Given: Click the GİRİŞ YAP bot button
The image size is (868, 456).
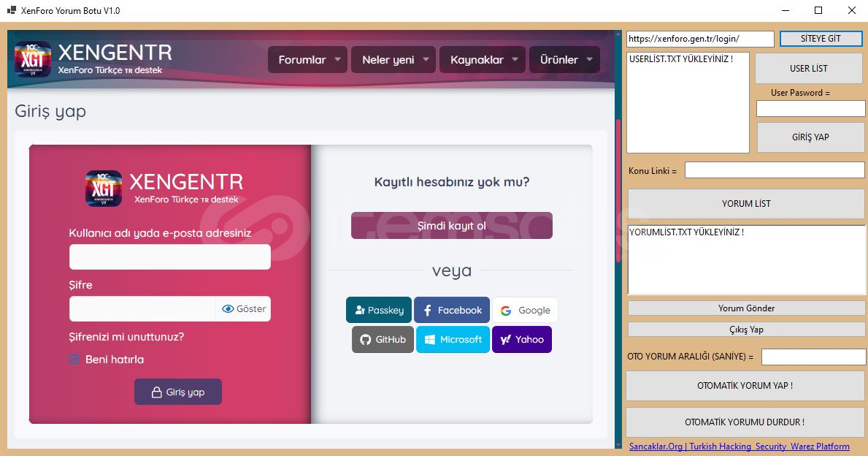Looking at the screenshot, I should (810, 137).
